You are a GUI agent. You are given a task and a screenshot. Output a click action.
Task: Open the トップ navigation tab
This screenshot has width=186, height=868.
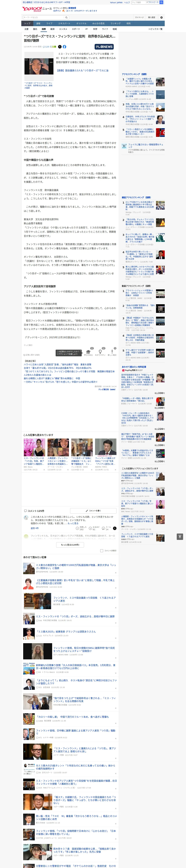click(x=27, y=24)
